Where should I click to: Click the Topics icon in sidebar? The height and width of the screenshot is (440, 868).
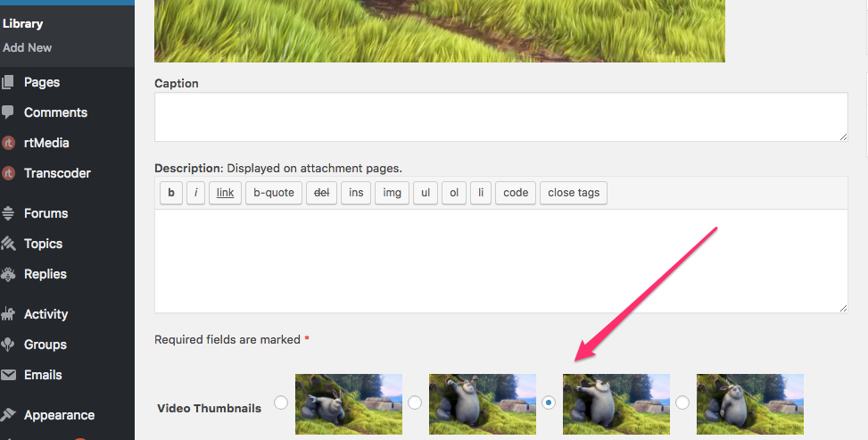pyautogui.click(x=9, y=244)
